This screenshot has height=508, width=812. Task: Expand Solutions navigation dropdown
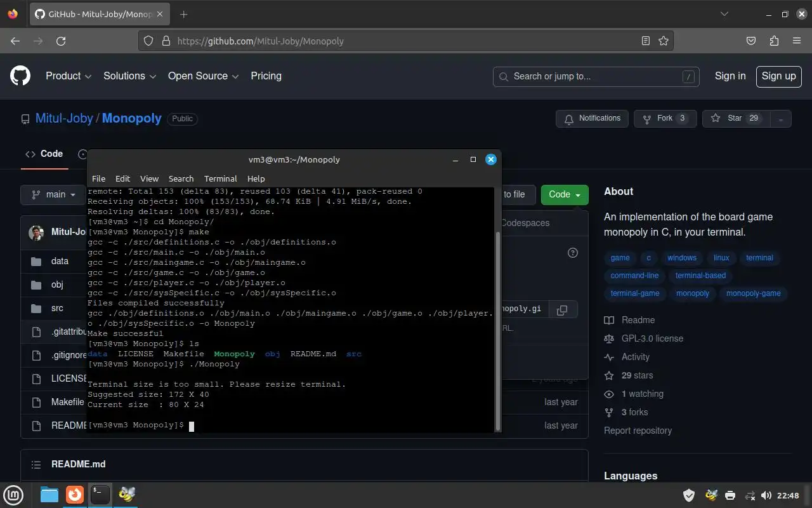coord(129,76)
